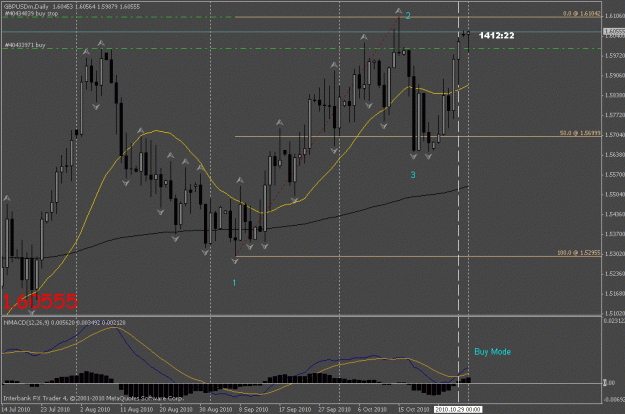This screenshot has width=625, height=414.
Task: Click the 27 Sep 2010 date label
Action: tap(334, 409)
